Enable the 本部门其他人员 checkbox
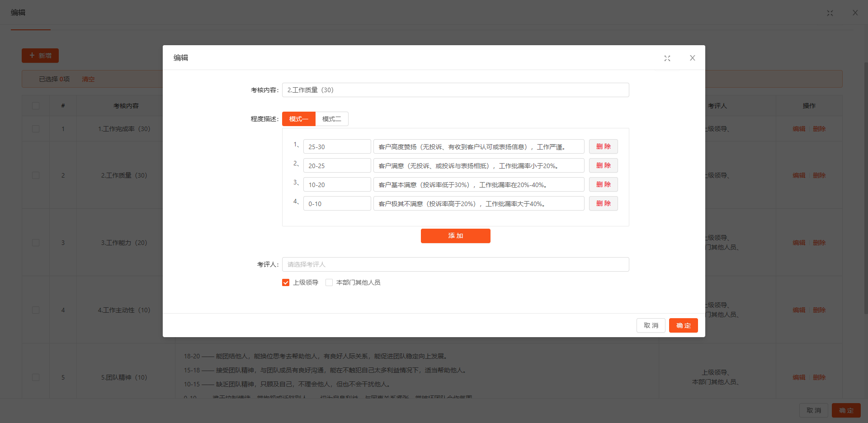Screen dimensions: 868x423 (329, 282)
